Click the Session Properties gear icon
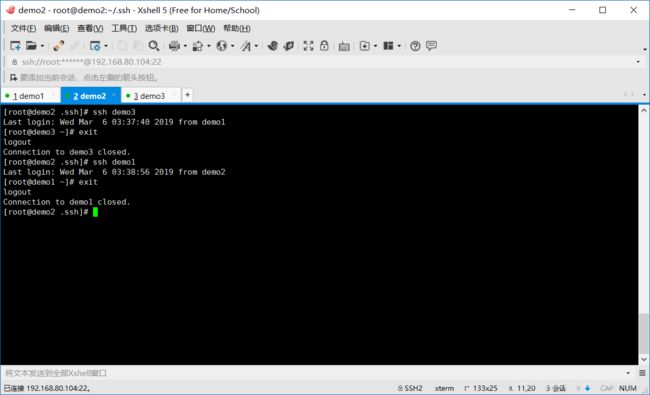The image size is (650, 395). coord(95,46)
